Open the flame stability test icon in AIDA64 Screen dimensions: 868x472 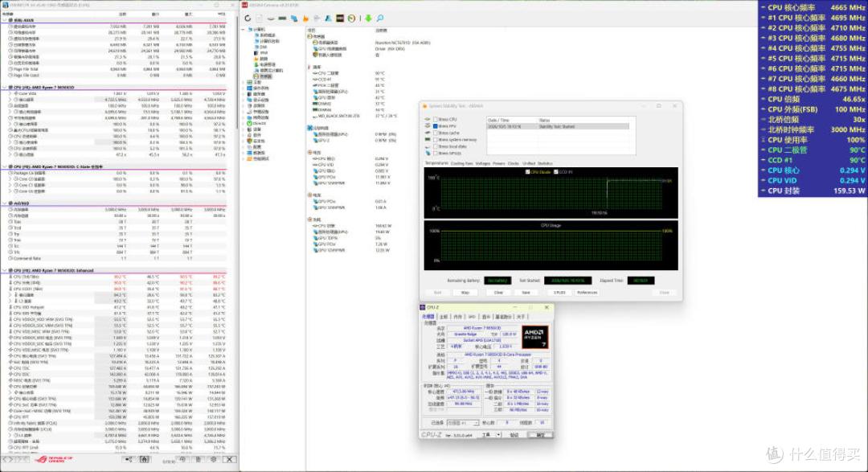point(305,18)
